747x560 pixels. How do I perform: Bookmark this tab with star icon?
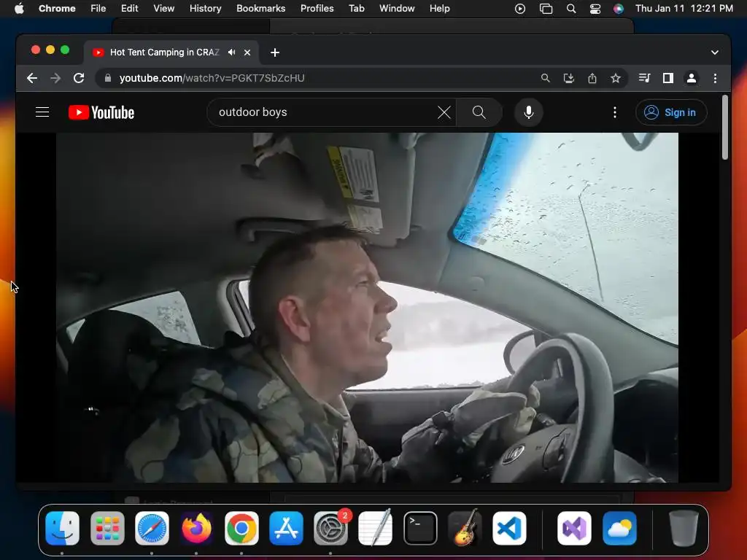pyautogui.click(x=616, y=78)
